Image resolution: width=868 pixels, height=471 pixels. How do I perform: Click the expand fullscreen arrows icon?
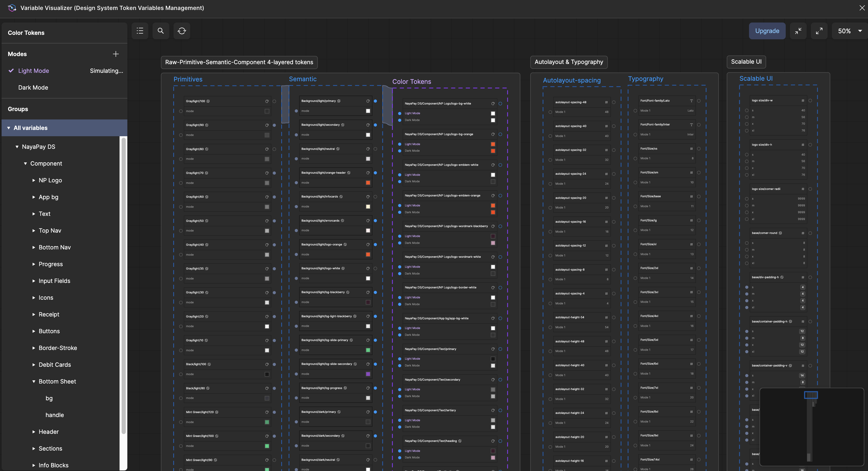(x=819, y=31)
